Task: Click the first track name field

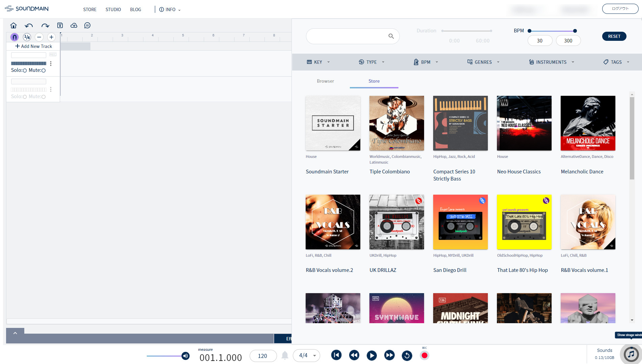Action: [x=29, y=55]
